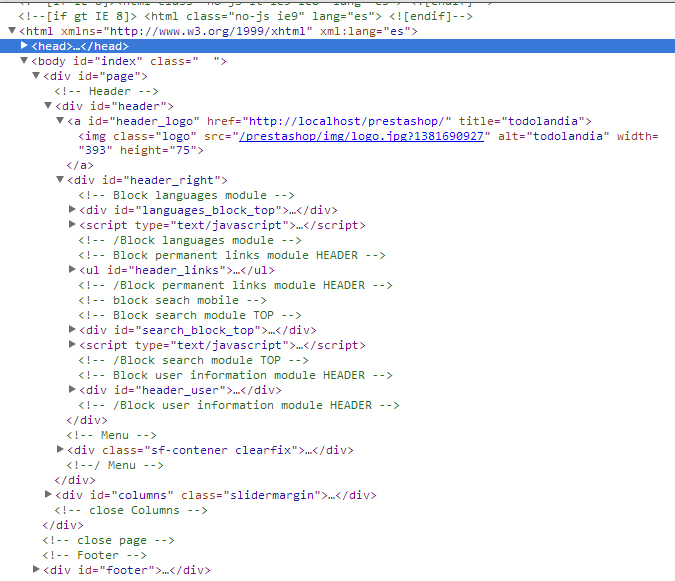Select the sf-contener clearfix div row

coord(211,450)
